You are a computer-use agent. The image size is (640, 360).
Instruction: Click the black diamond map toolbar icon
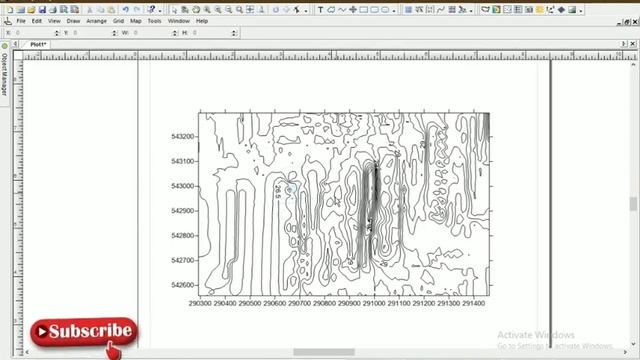click(562, 9)
